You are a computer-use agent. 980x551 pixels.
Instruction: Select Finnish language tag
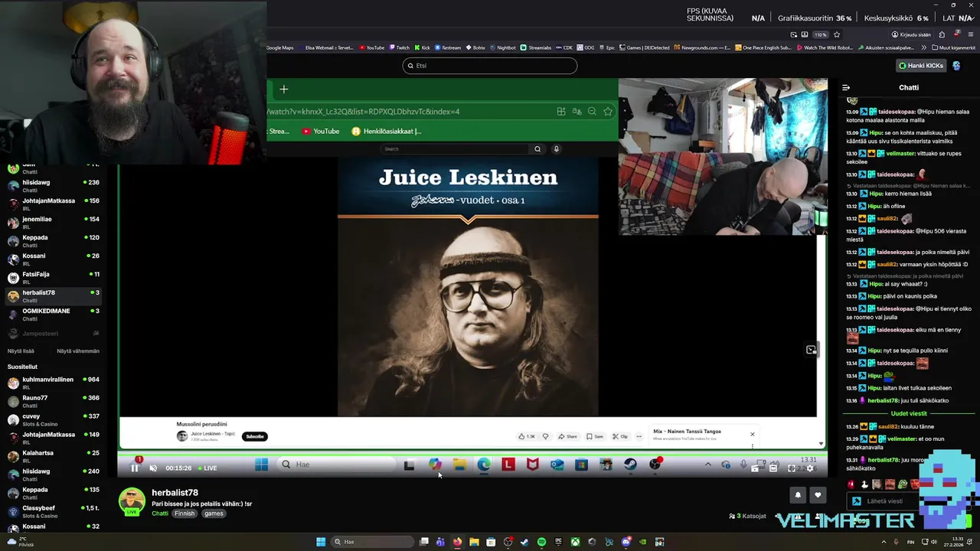185,514
